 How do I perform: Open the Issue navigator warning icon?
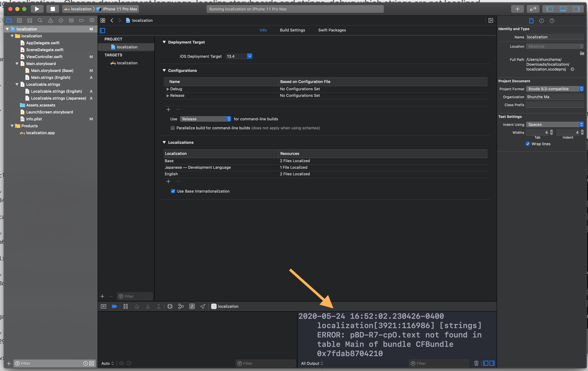(50, 21)
